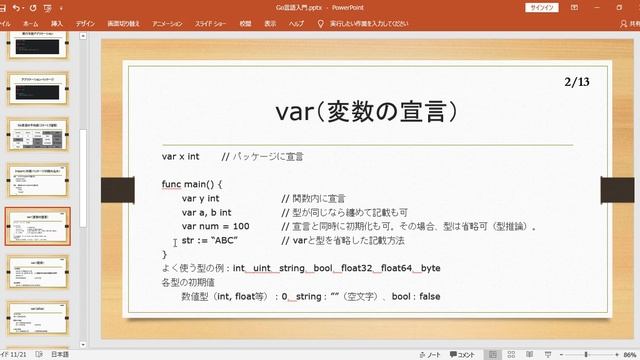Click the 共有 (Share) person icon
Viewport: 640px width, 360px height.
pyautogui.click(x=623, y=24)
